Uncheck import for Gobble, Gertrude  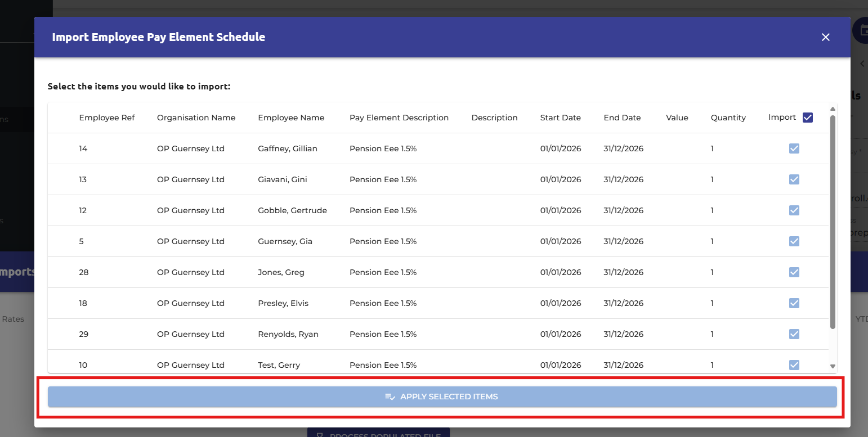(x=794, y=210)
